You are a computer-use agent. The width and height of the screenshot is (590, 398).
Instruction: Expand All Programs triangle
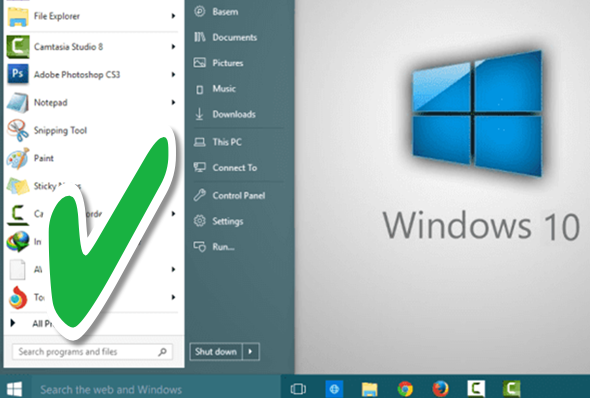tap(13, 323)
